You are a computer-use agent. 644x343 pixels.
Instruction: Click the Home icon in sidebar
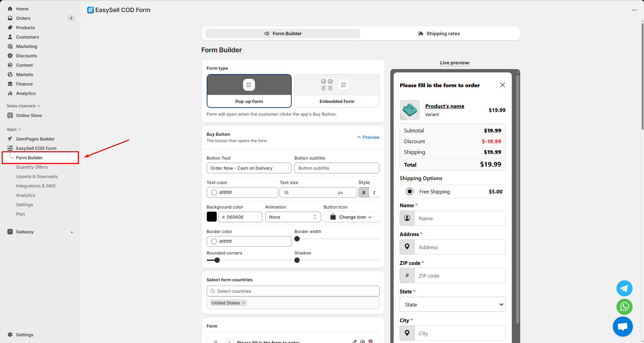(10, 9)
